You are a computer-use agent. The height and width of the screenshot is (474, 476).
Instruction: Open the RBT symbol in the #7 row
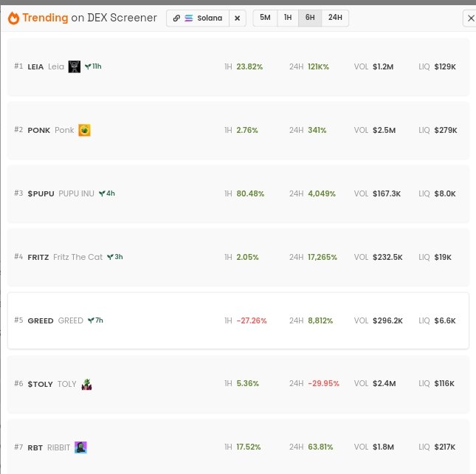(x=35, y=447)
